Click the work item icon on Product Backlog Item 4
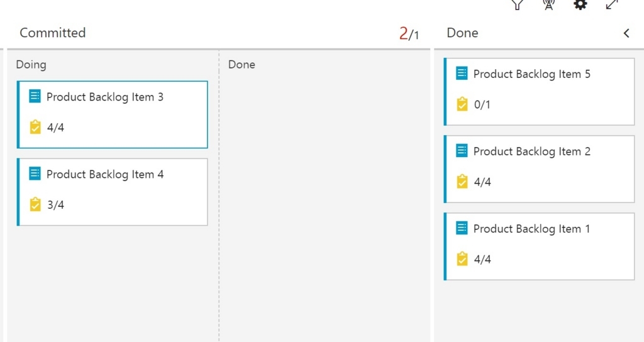644x342 pixels. (x=35, y=174)
